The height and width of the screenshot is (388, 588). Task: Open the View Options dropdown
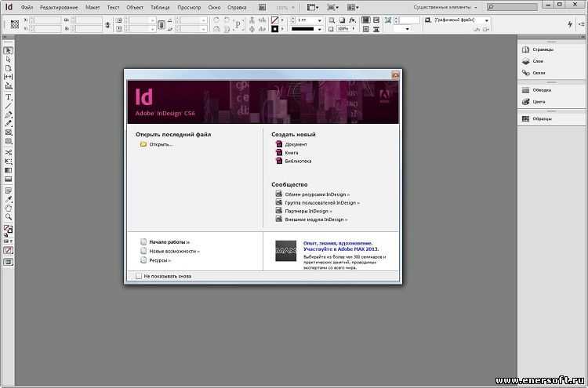pyautogui.click(x=313, y=7)
